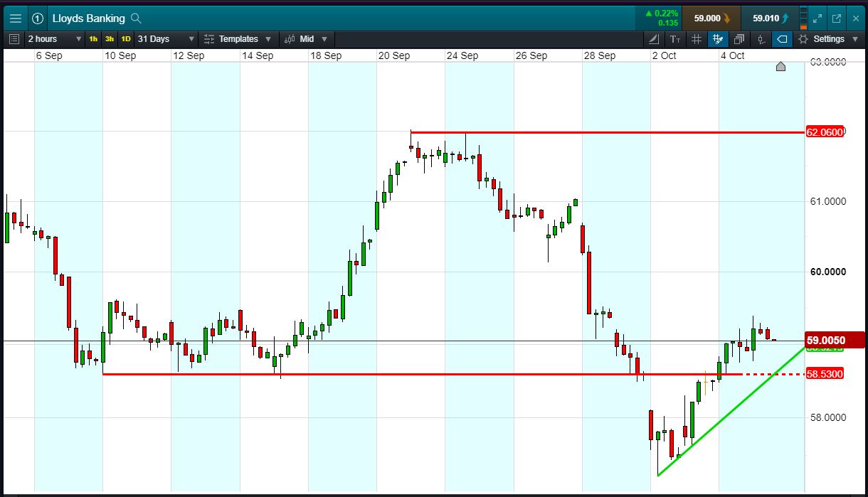Toggle the price label tag icon
Viewport: 868px width, 497px height.
click(782, 39)
